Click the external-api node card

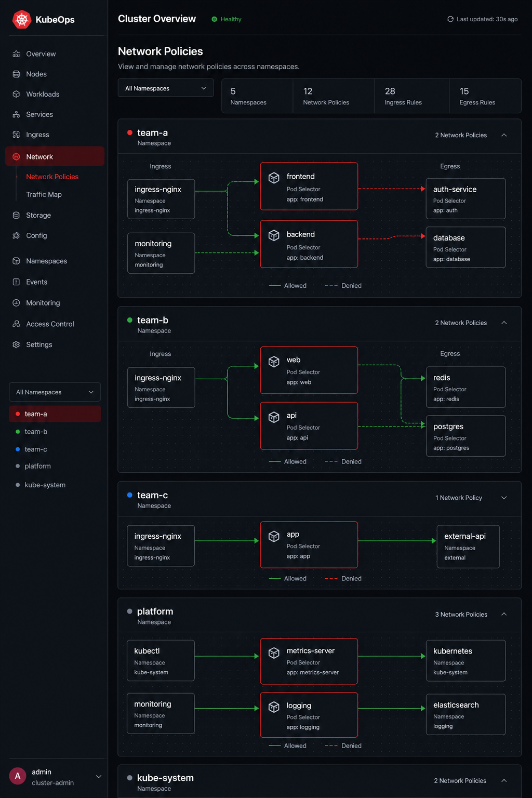(468, 547)
